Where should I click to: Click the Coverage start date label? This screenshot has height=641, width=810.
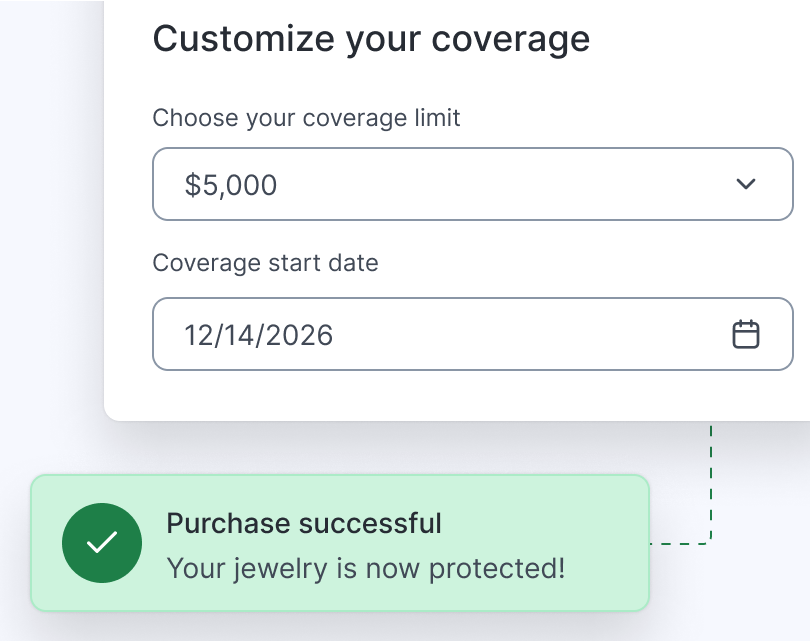pyautogui.click(x=264, y=263)
